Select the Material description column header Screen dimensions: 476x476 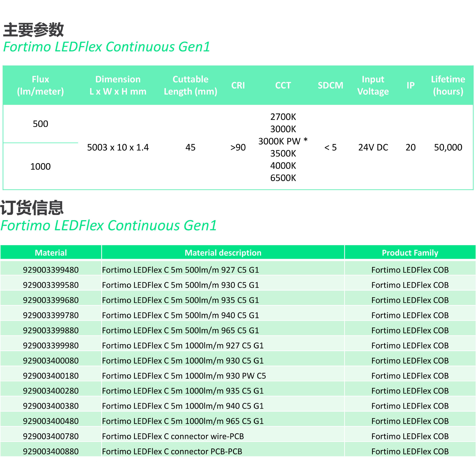pos(223,253)
